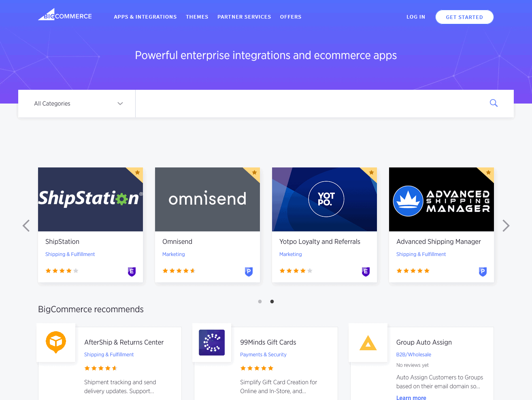Open Themes menu item
Image resolution: width=532 pixels, height=400 pixels.
[197, 17]
